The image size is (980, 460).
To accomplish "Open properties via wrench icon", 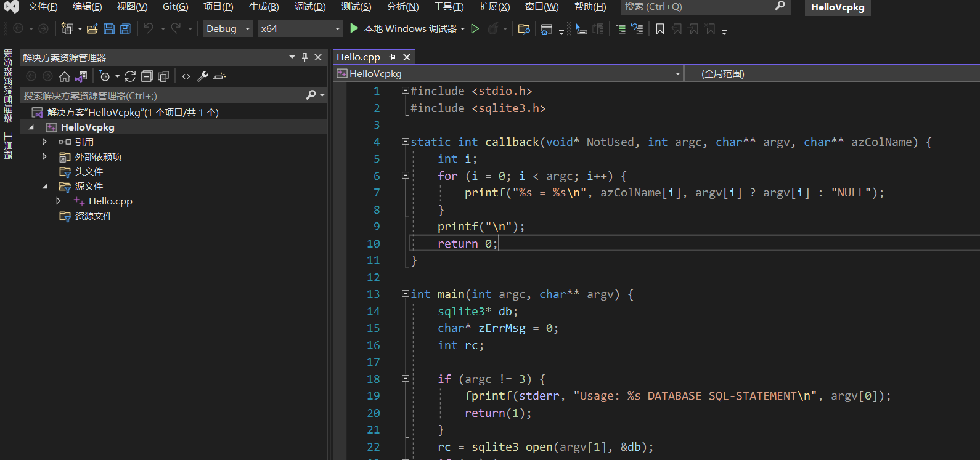I will click(203, 76).
